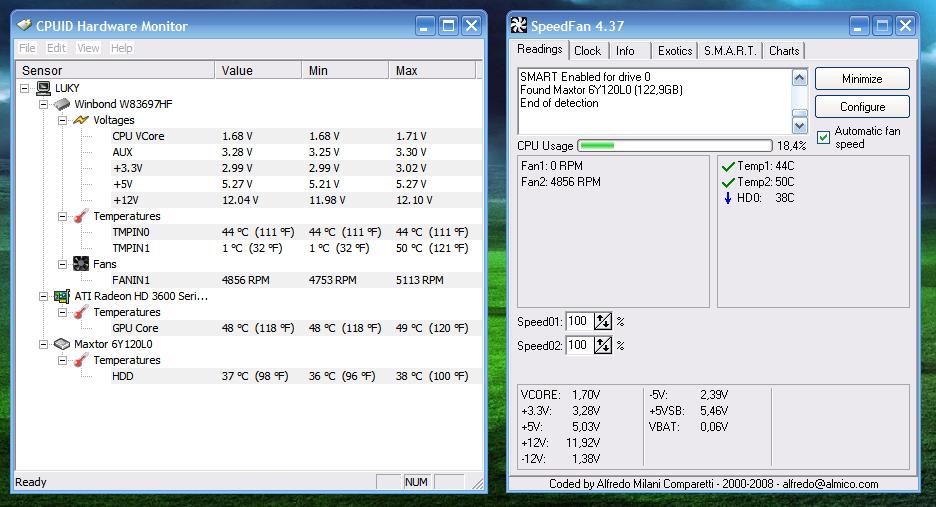Switch to the Info tab in SpeedFan
Screen dimensions: 936x507
[x=625, y=51]
